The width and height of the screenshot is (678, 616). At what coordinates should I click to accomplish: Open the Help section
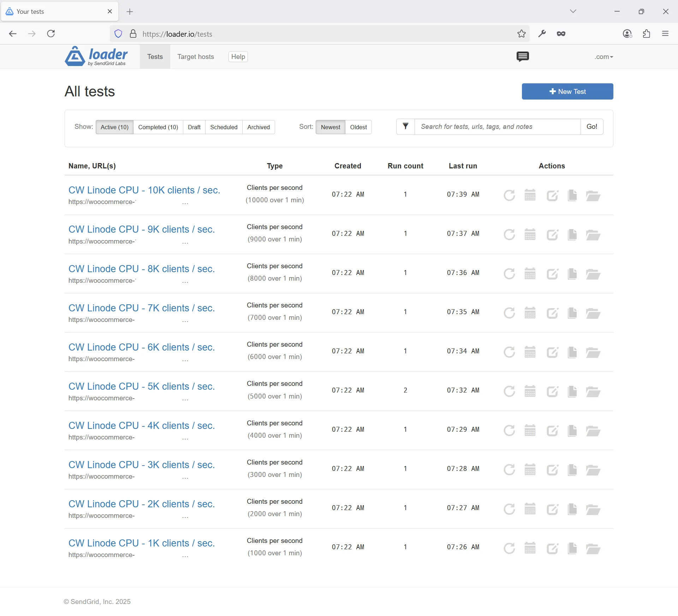coord(238,56)
